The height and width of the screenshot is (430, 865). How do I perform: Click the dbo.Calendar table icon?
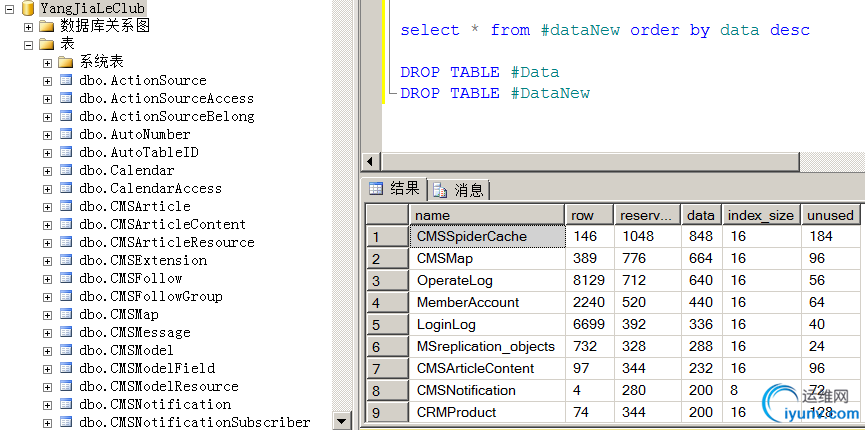pyautogui.click(x=66, y=170)
